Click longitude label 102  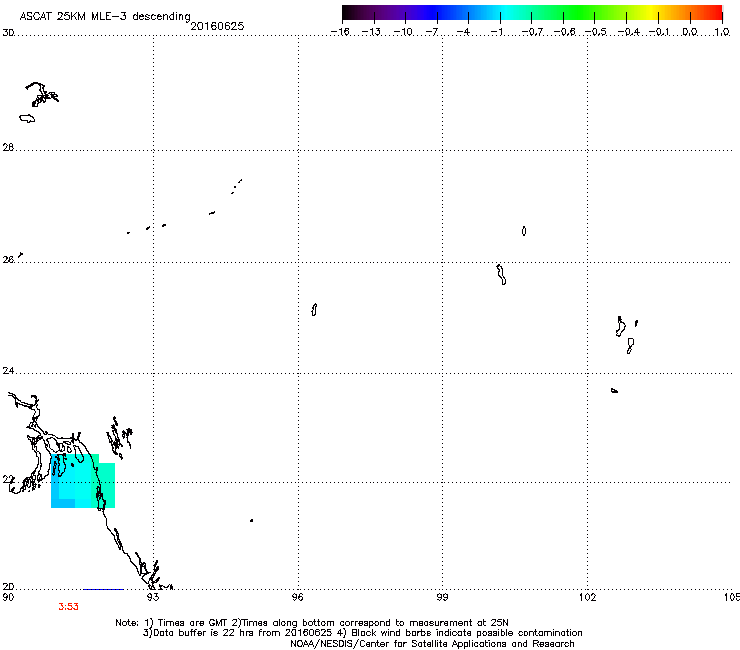(588, 597)
